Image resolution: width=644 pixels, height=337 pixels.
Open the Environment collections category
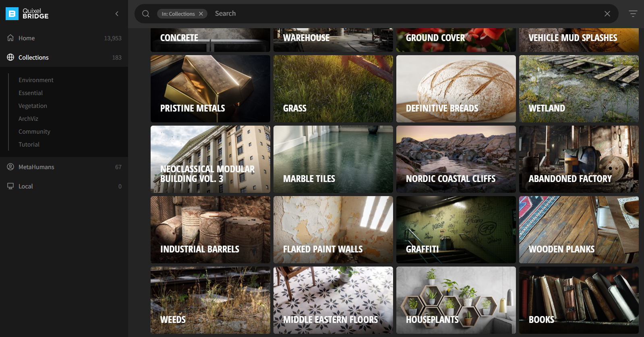36,80
